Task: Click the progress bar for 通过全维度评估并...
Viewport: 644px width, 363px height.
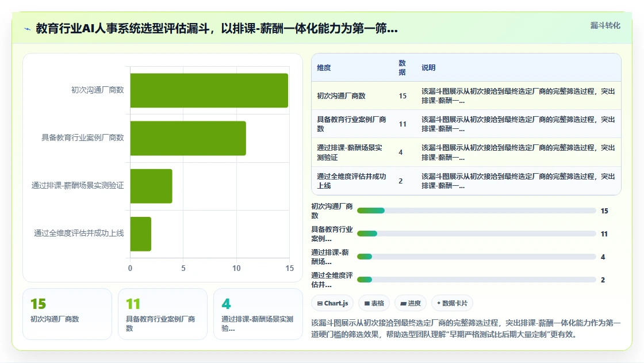Action: coord(477,280)
